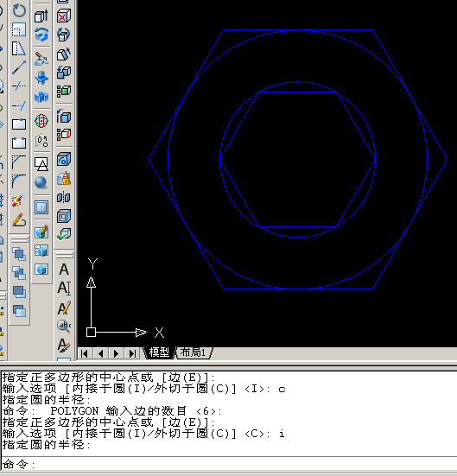Image resolution: width=457 pixels, height=476 pixels.
Task: Switch to the 模型 tab
Action: [159, 352]
